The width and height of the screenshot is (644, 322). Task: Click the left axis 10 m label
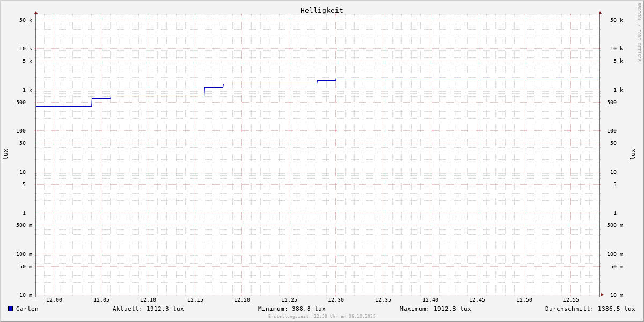click(26, 295)
